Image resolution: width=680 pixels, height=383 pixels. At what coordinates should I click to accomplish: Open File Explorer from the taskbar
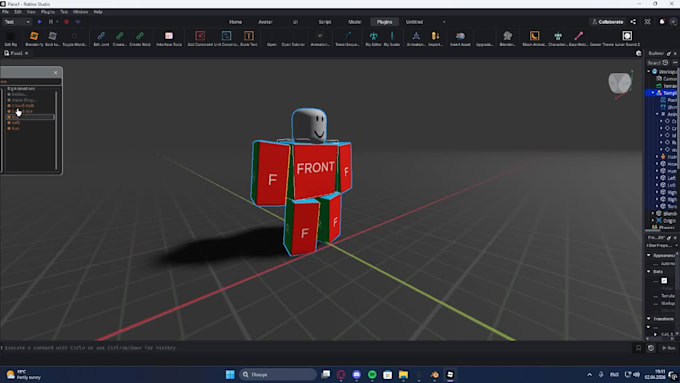pyautogui.click(x=403, y=374)
